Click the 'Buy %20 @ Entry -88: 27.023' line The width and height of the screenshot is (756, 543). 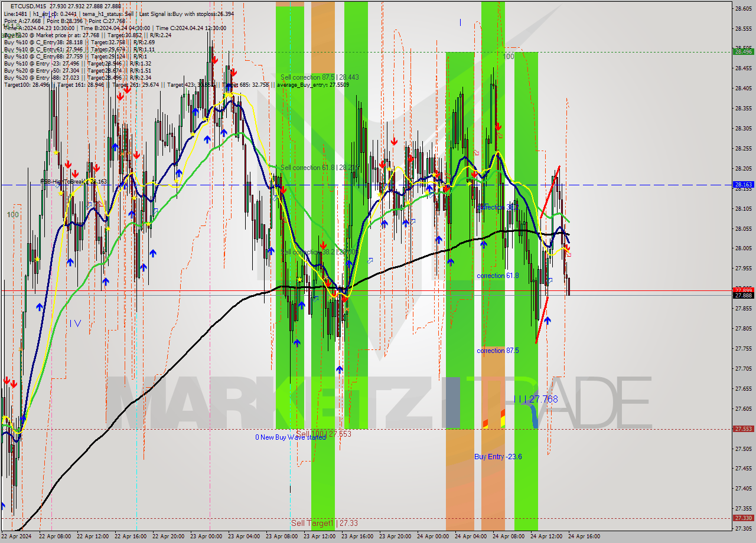77,77
